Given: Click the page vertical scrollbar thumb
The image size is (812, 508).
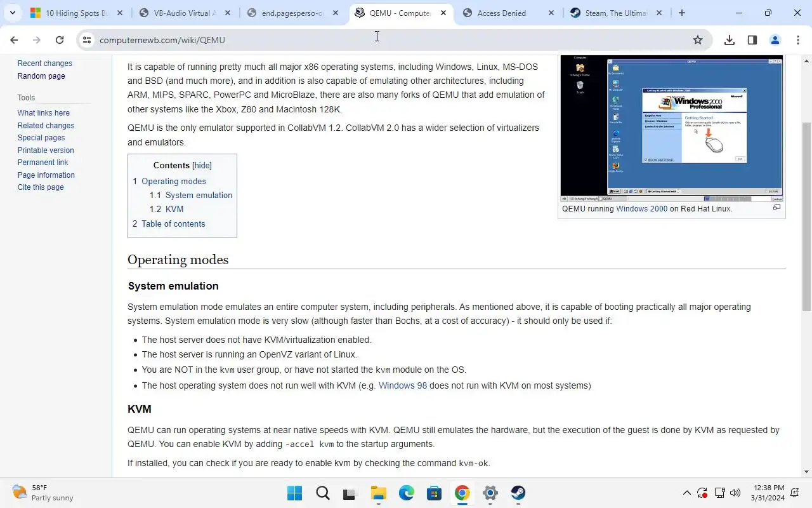Looking at the screenshot, I should point(806,216).
